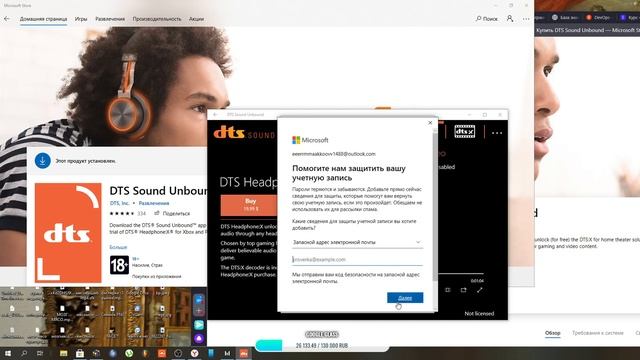Switch to the DevOps browser tab
Screen dimensions: 640x360
pos(598,18)
